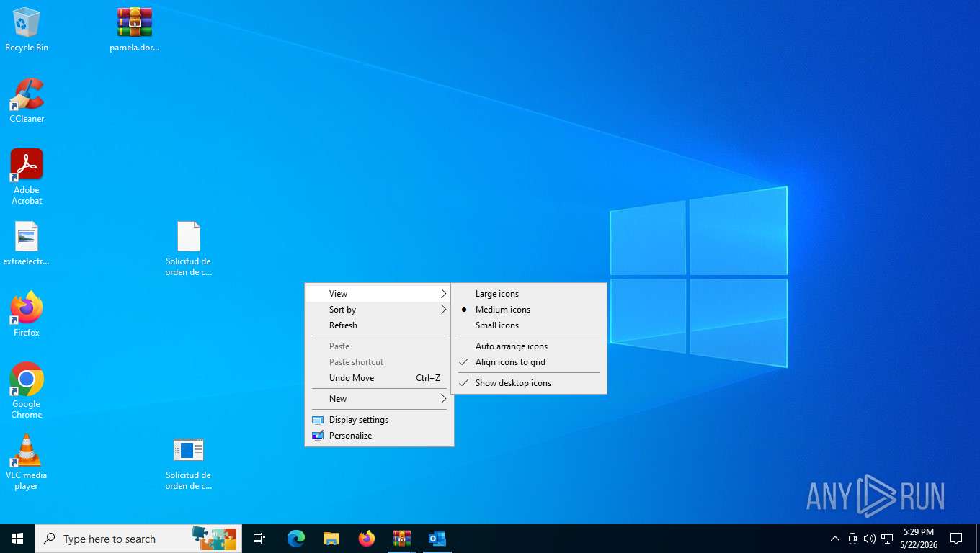Uncheck Show desktop icons
Image resolution: width=980 pixels, height=553 pixels.
(x=529, y=383)
